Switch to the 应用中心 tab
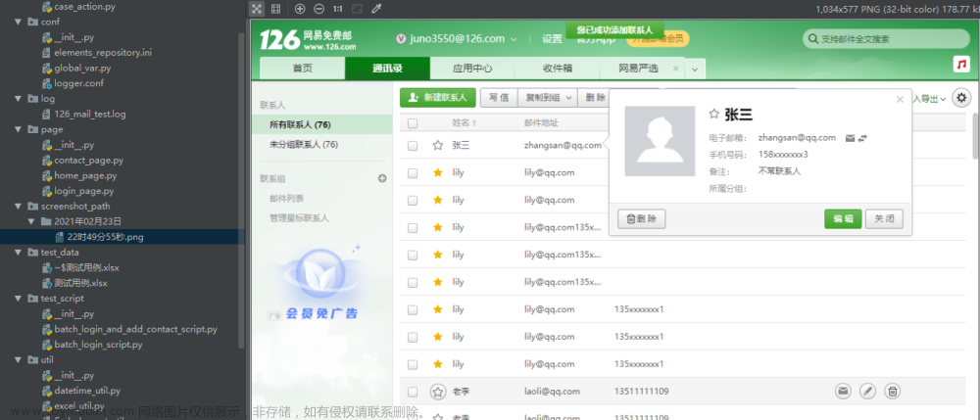The image size is (980, 420). [x=472, y=69]
